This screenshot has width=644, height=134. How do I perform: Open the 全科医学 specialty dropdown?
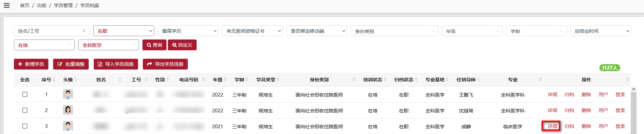tap(109, 45)
